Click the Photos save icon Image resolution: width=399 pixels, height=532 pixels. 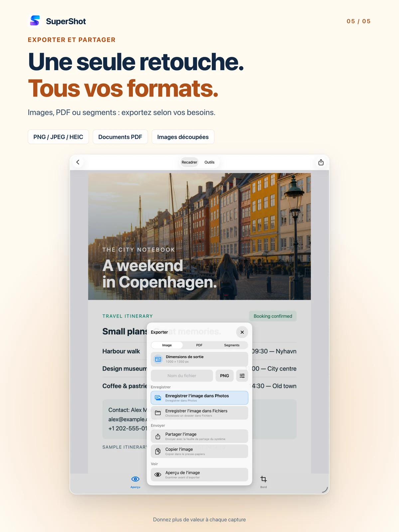(x=158, y=398)
